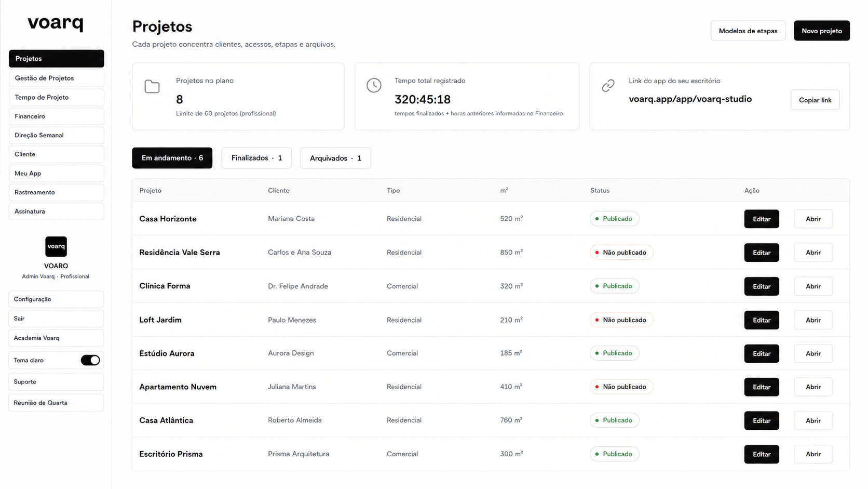Go to Rastreamento section
The image size is (868, 489).
tap(56, 192)
